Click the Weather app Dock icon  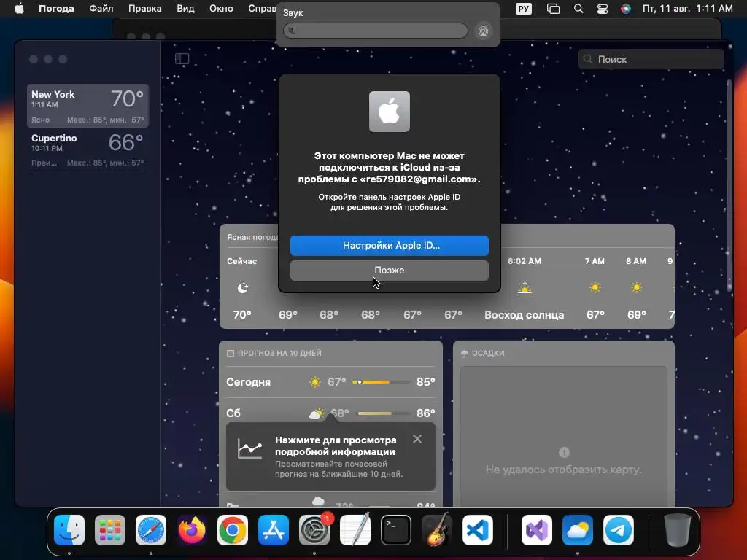[x=578, y=529]
